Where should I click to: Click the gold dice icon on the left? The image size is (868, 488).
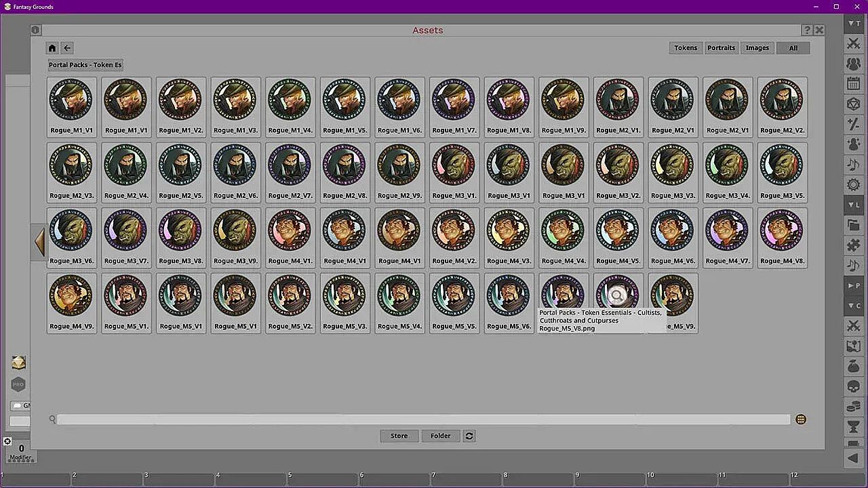[x=18, y=363]
